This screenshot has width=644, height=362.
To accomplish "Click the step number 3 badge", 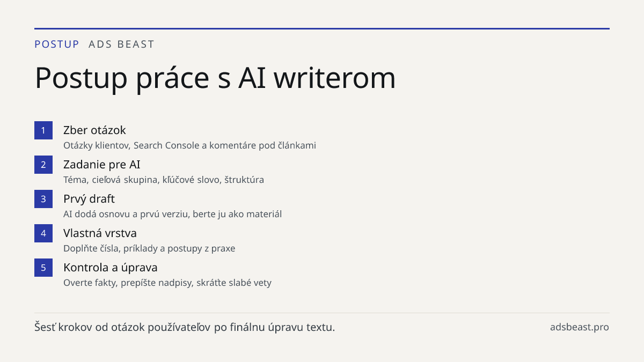I will click(43, 199).
